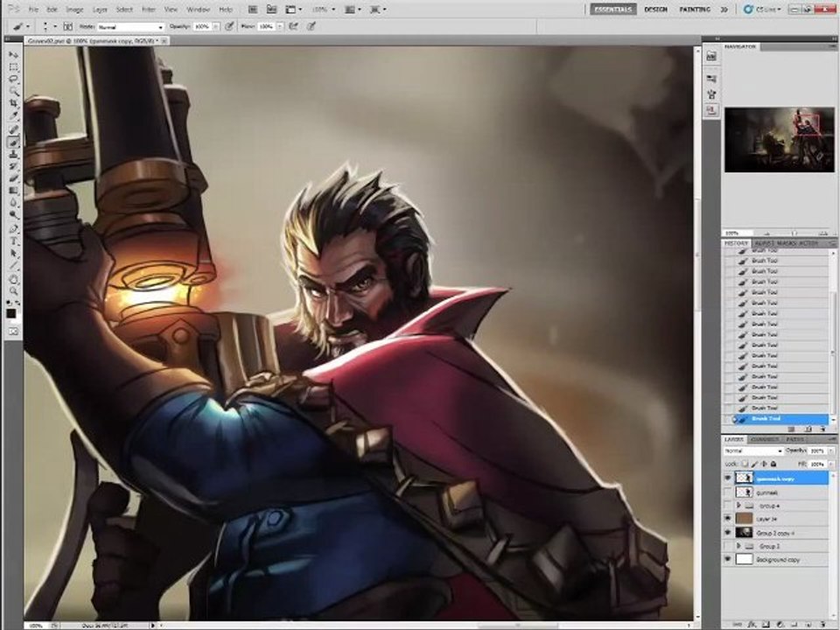The image size is (840, 630).
Task: Select the Quick Selection tool
Action: [x=13, y=90]
